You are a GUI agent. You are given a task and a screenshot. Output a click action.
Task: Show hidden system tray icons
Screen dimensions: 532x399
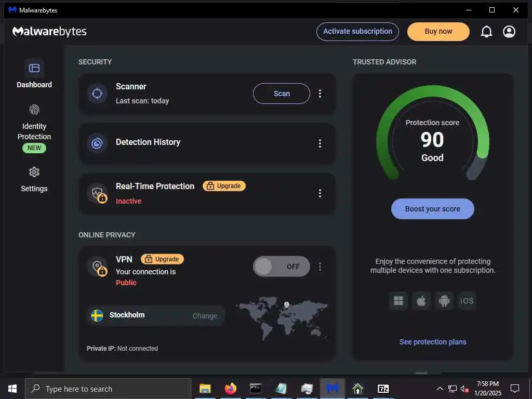(440, 389)
